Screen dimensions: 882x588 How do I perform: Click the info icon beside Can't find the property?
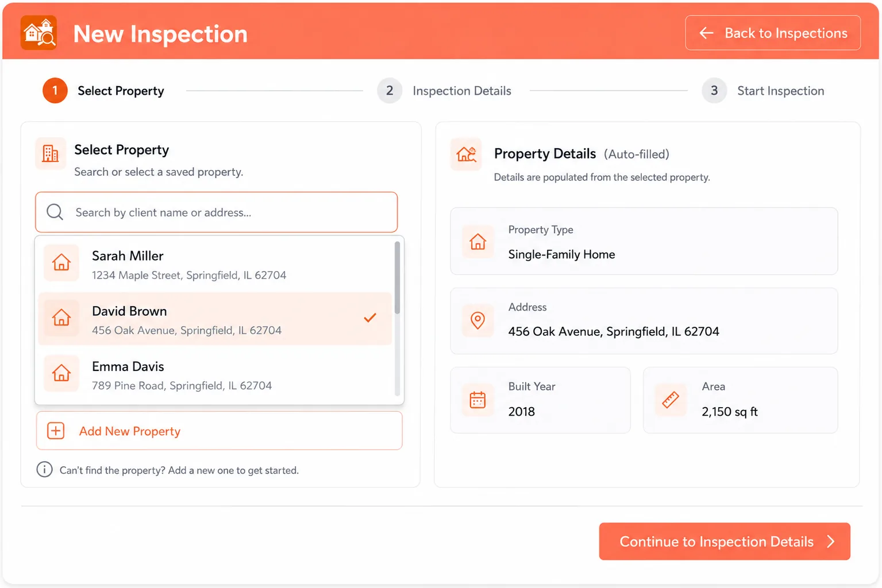(x=44, y=470)
